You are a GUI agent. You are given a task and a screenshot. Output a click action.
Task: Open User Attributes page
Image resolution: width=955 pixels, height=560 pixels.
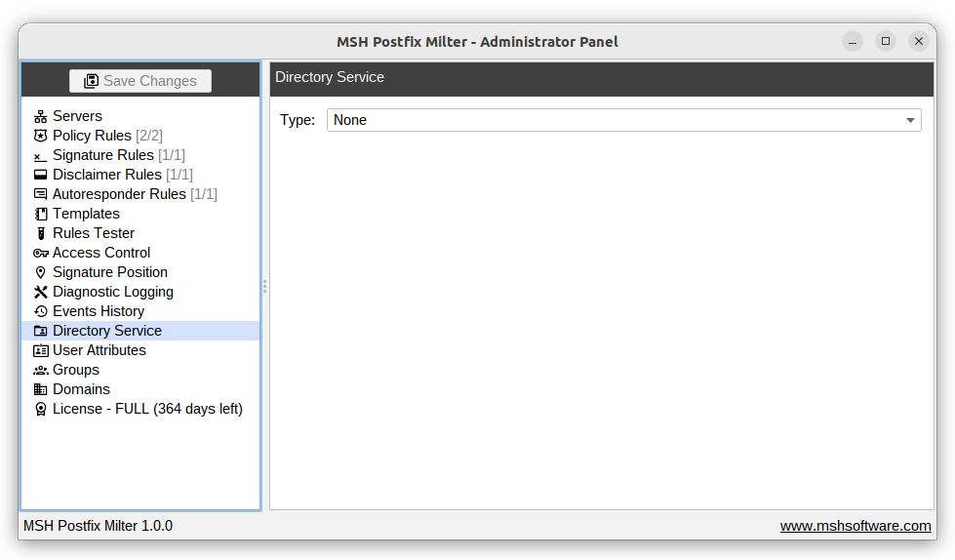pyautogui.click(x=99, y=350)
